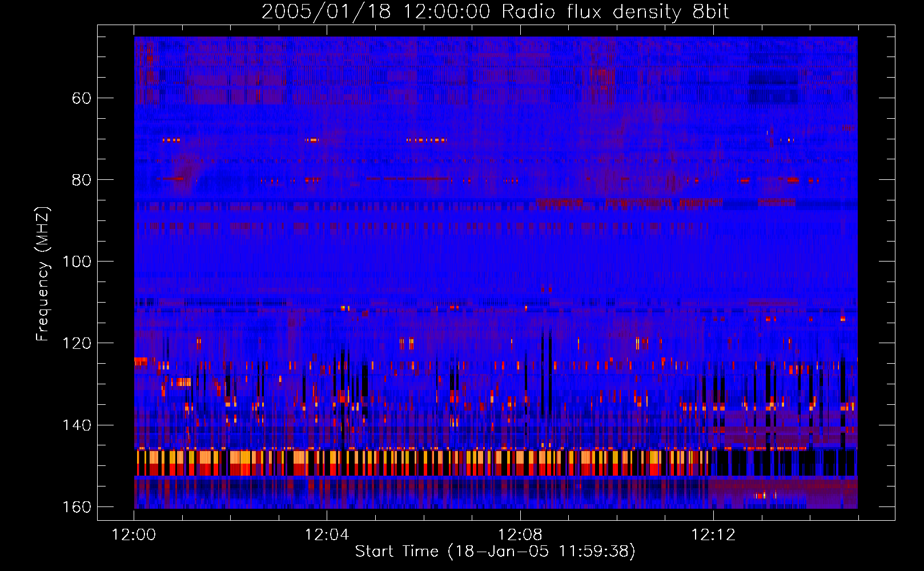Screen dimensions: 924x571
Task: Click the 80 frequency tick label
Action: 81,180
